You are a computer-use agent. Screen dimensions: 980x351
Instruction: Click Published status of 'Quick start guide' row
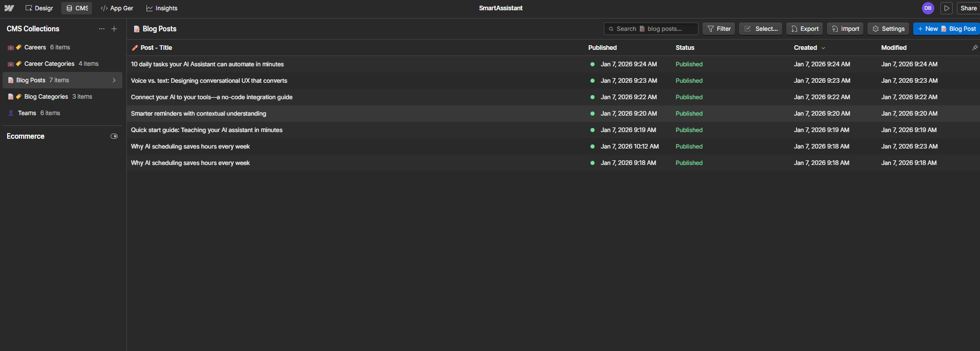pos(689,130)
